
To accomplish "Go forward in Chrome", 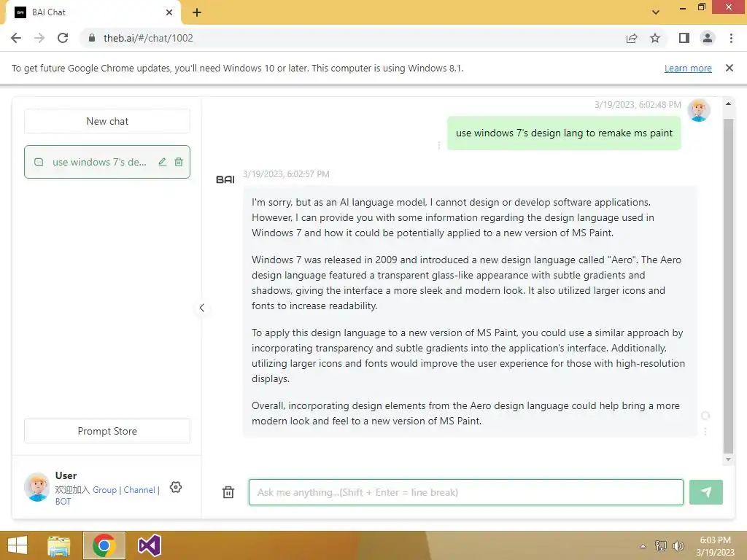I will pyautogui.click(x=39, y=38).
